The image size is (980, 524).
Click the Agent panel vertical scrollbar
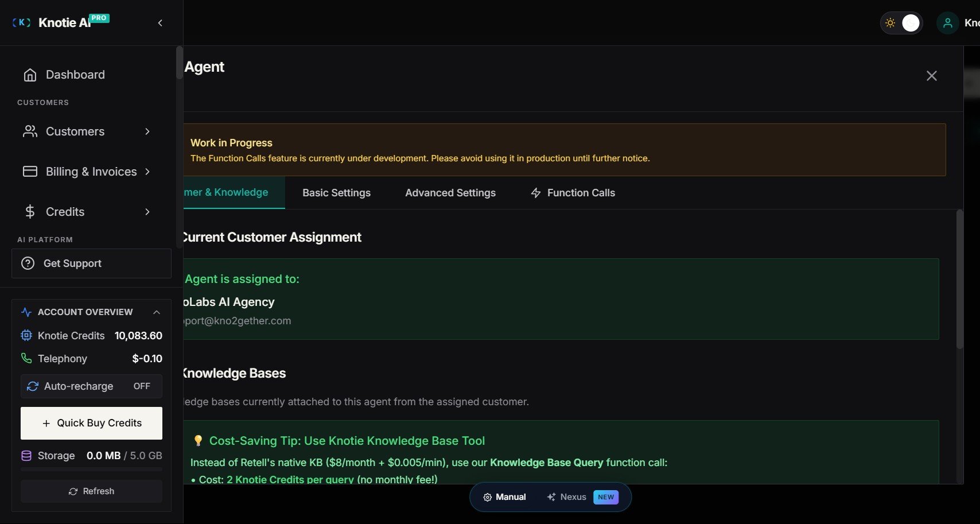coord(959,279)
